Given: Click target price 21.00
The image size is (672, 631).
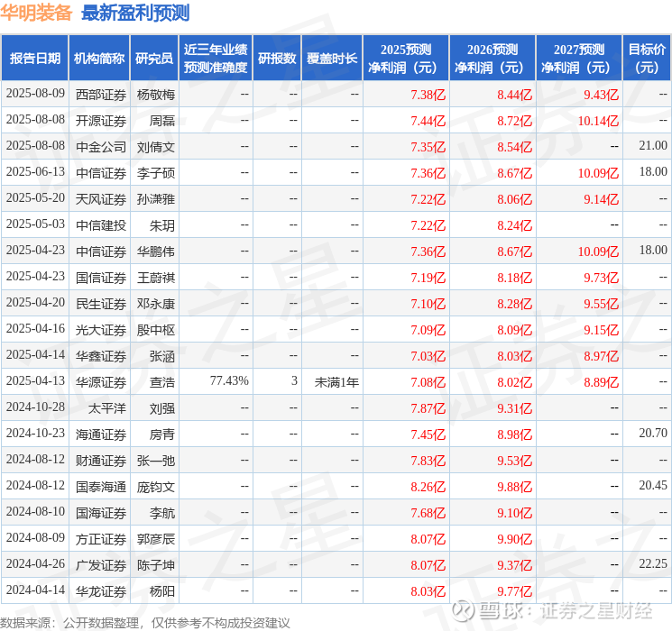Looking at the screenshot, I should tap(653, 146).
